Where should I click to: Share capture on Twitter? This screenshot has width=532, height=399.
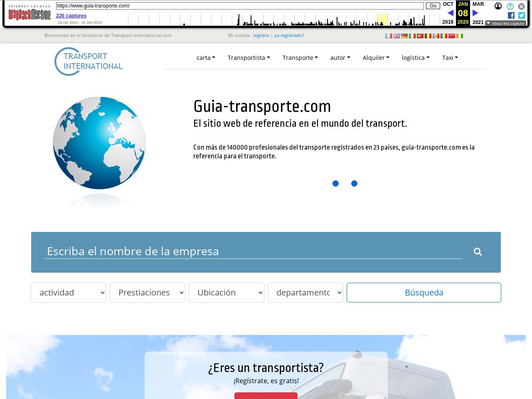522,15
